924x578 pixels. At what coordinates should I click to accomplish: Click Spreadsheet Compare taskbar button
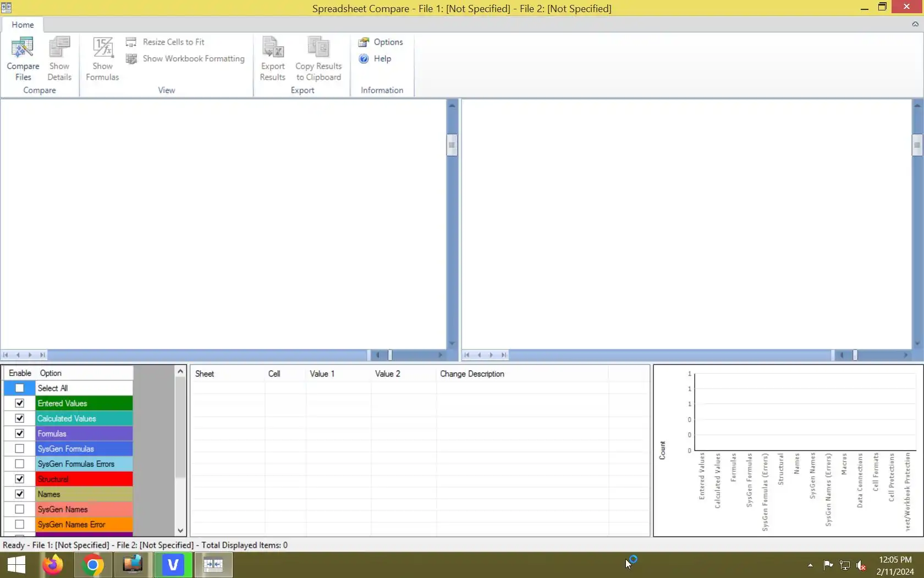click(213, 565)
